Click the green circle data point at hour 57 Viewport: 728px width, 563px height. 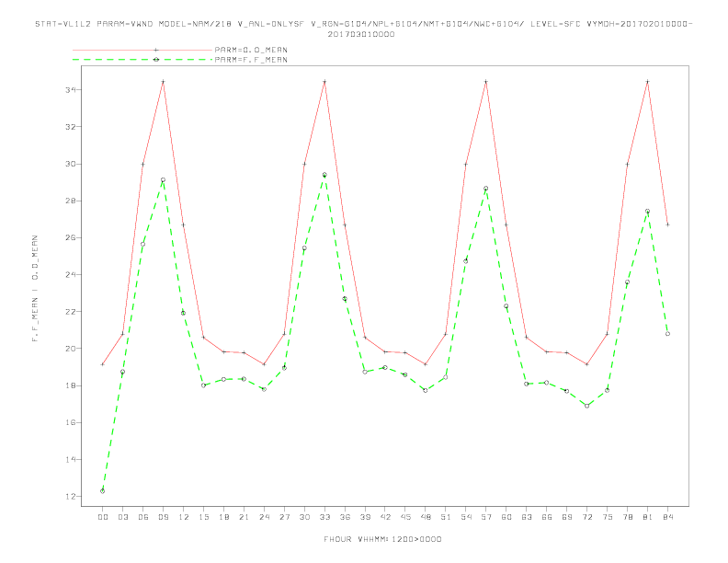pos(486,189)
